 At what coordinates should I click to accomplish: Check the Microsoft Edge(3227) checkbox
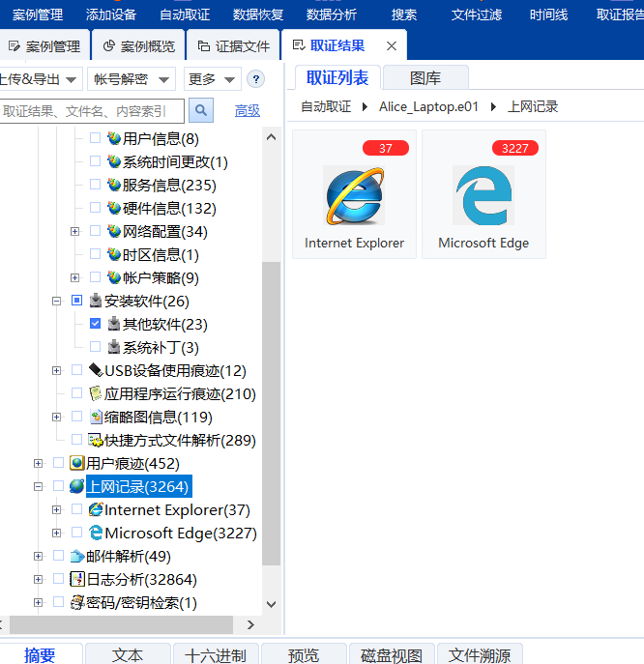pos(76,533)
